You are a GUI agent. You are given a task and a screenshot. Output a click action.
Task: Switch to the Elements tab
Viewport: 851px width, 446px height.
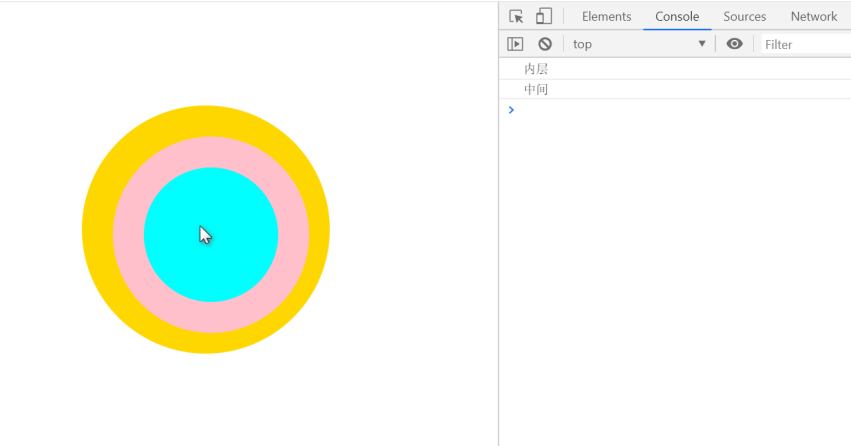coord(606,16)
